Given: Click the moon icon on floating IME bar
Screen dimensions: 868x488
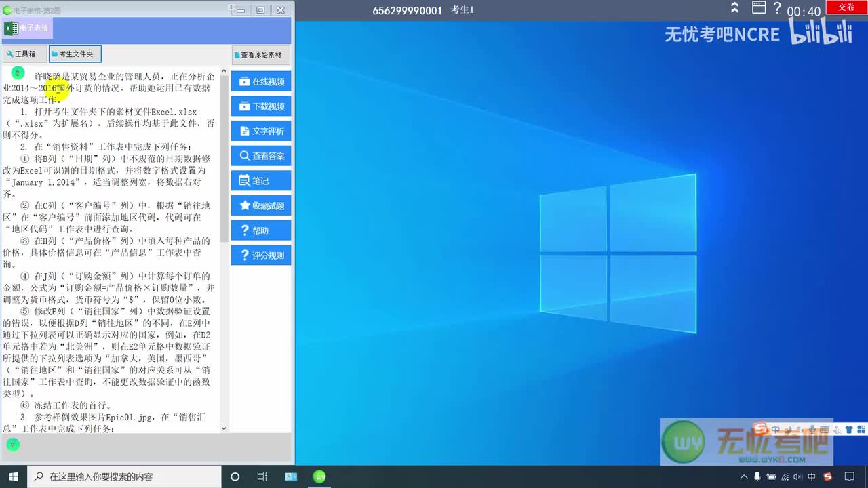Looking at the screenshot, I should [788, 429].
